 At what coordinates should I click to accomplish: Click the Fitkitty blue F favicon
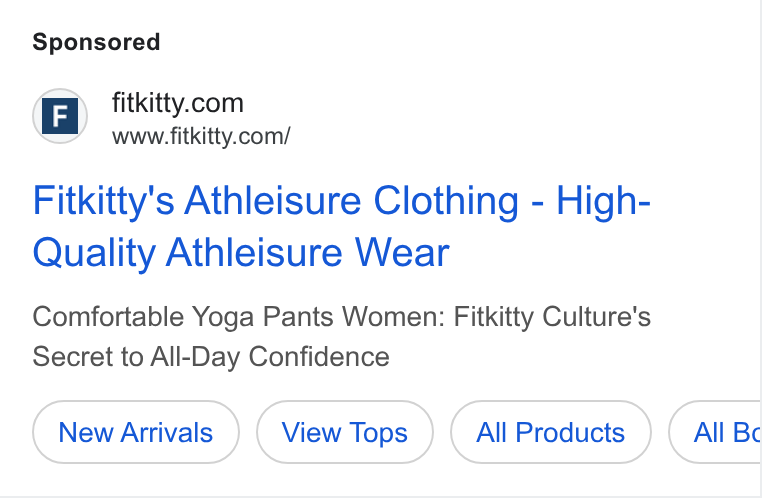click(x=60, y=116)
